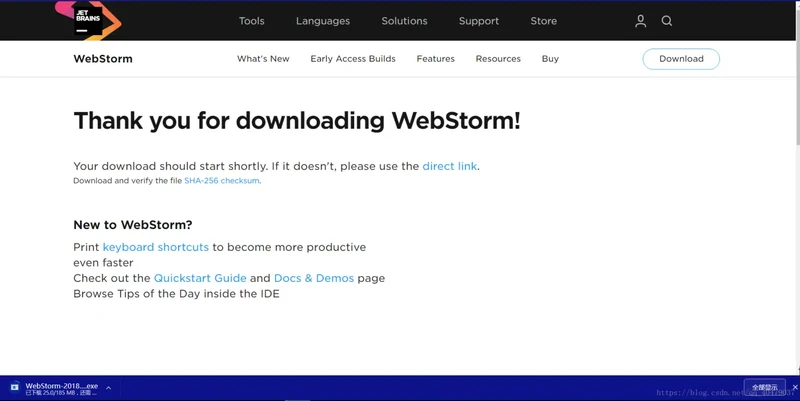
Task: Open the keyboard shortcuts link
Action: [x=156, y=247]
